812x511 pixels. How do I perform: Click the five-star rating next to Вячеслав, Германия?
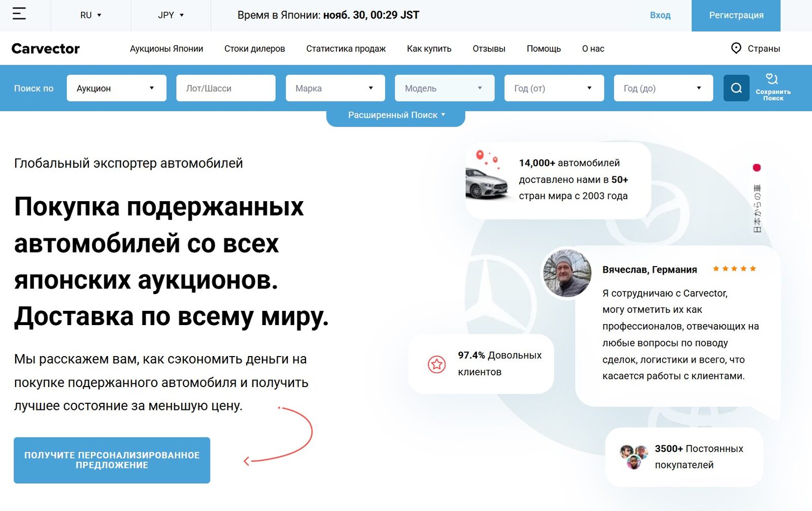click(x=733, y=268)
